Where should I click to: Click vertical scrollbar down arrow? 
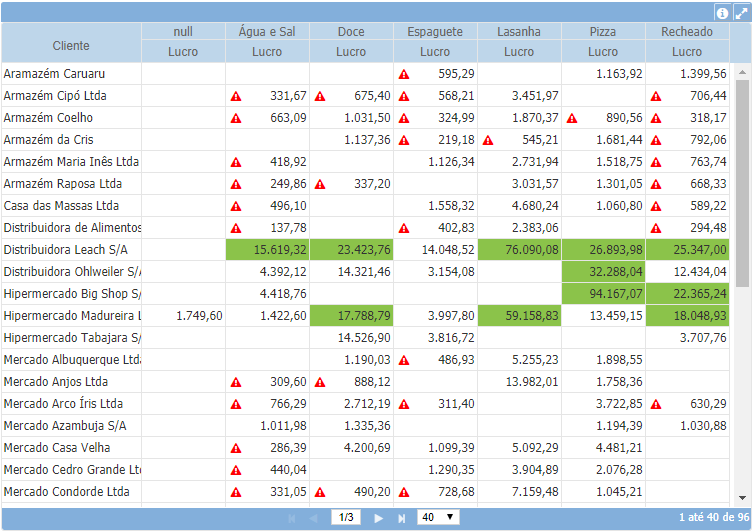[742, 498]
